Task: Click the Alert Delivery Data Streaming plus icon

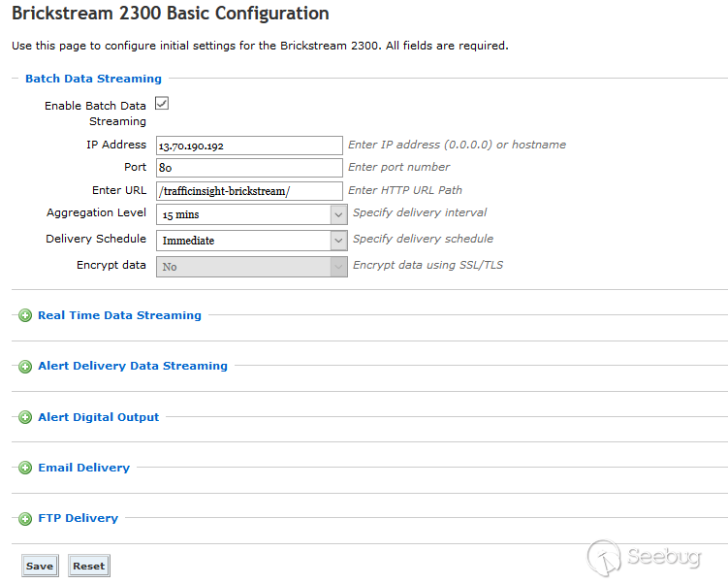Action: click(x=25, y=367)
